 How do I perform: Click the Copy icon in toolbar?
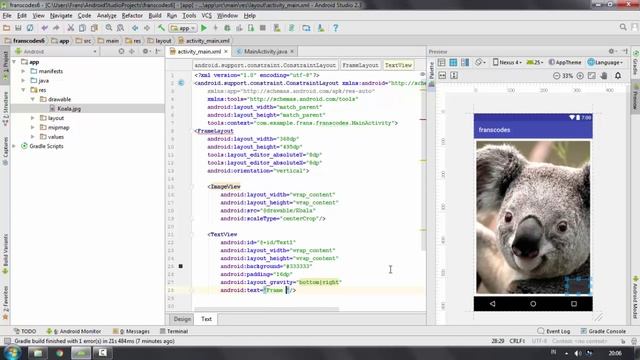82,28
